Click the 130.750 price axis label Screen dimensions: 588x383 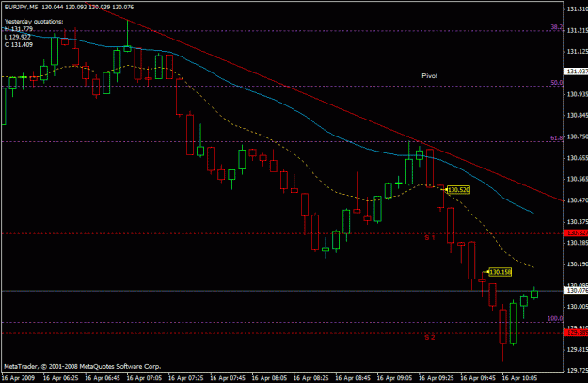[x=577, y=136]
